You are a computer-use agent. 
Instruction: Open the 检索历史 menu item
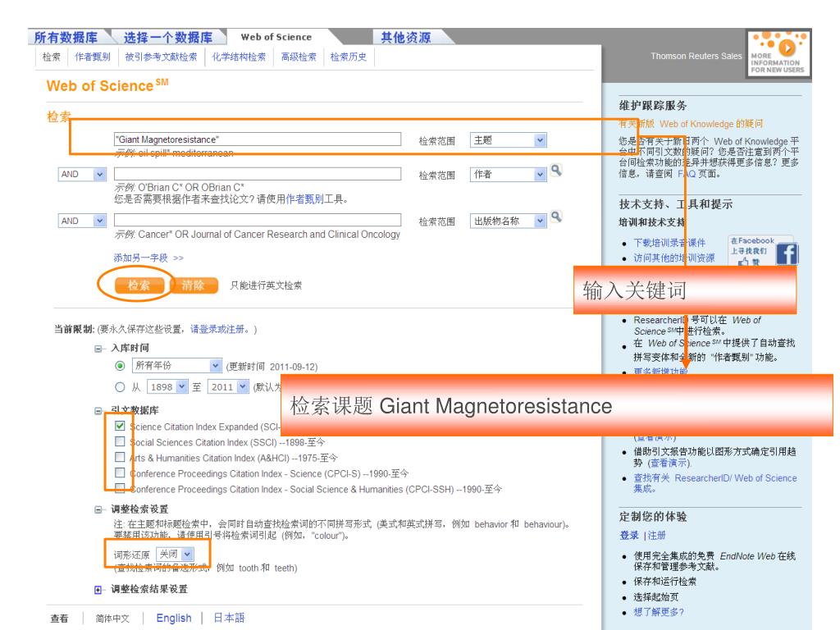348,57
